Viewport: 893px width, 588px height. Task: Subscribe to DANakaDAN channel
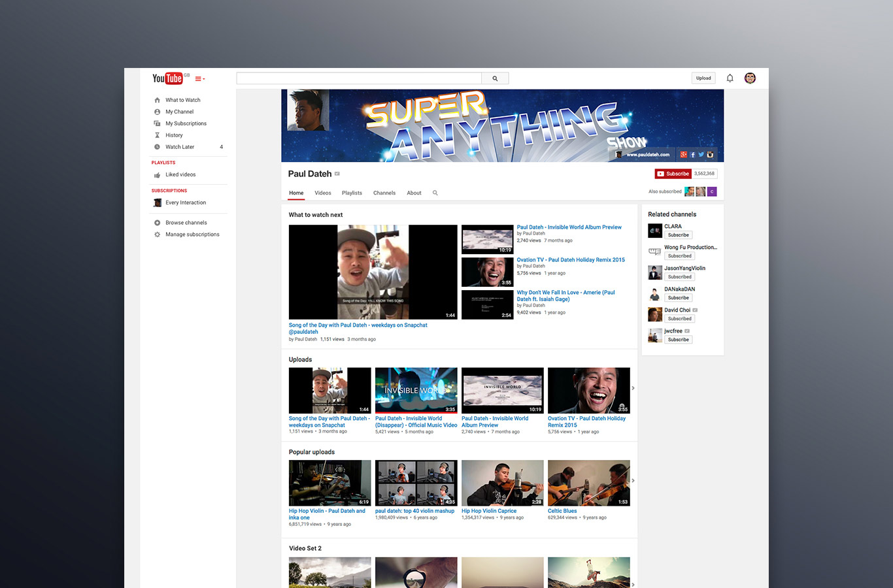coord(679,298)
